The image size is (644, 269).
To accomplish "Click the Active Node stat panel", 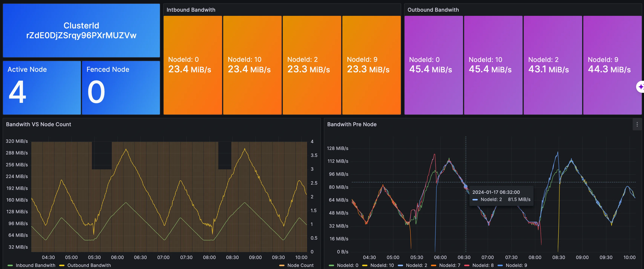I will (42, 88).
